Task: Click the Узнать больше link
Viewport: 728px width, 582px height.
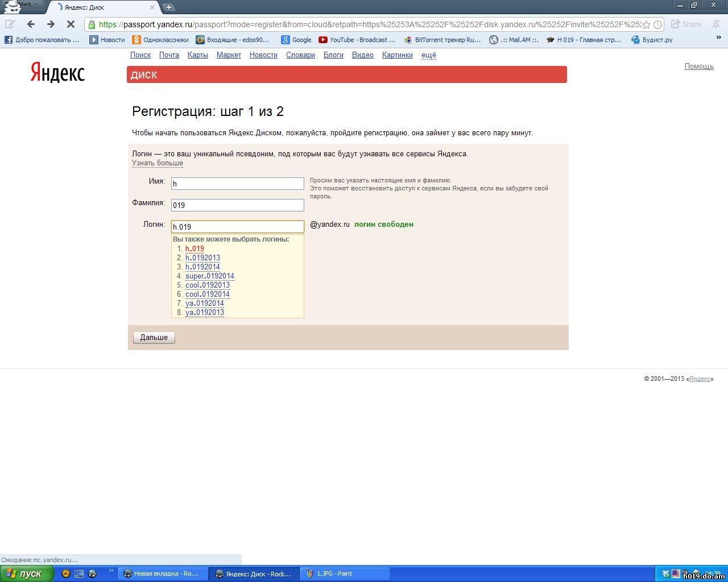Action: click(158, 163)
